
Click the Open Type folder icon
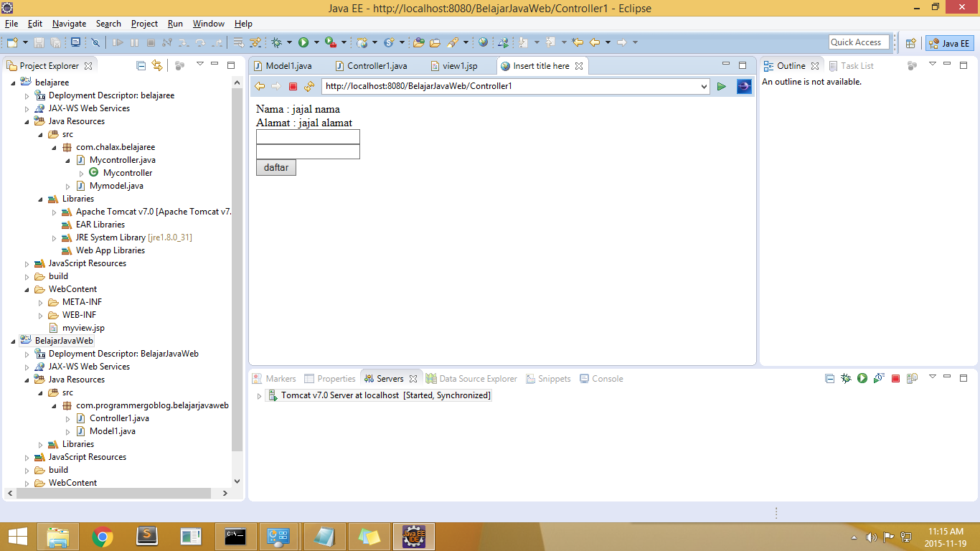(x=420, y=43)
